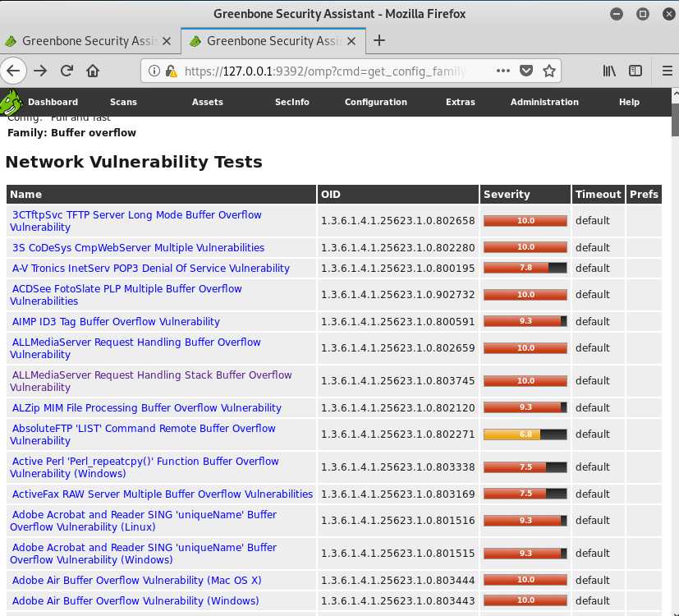The width and height of the screenshot is (679, 616).
Task: Click the Name column header
Action: [x=161, y=194]
